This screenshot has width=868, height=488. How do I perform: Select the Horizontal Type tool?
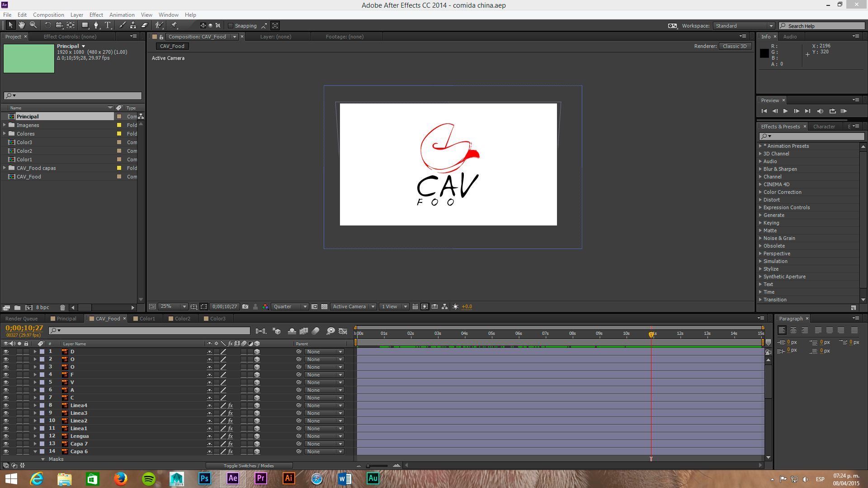click(108, 25)
